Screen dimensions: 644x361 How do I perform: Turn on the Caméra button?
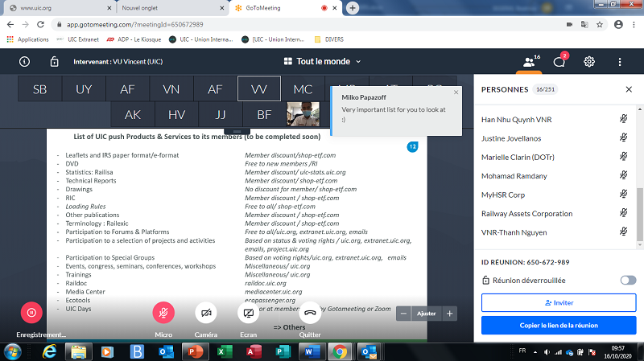pos(206,313)
